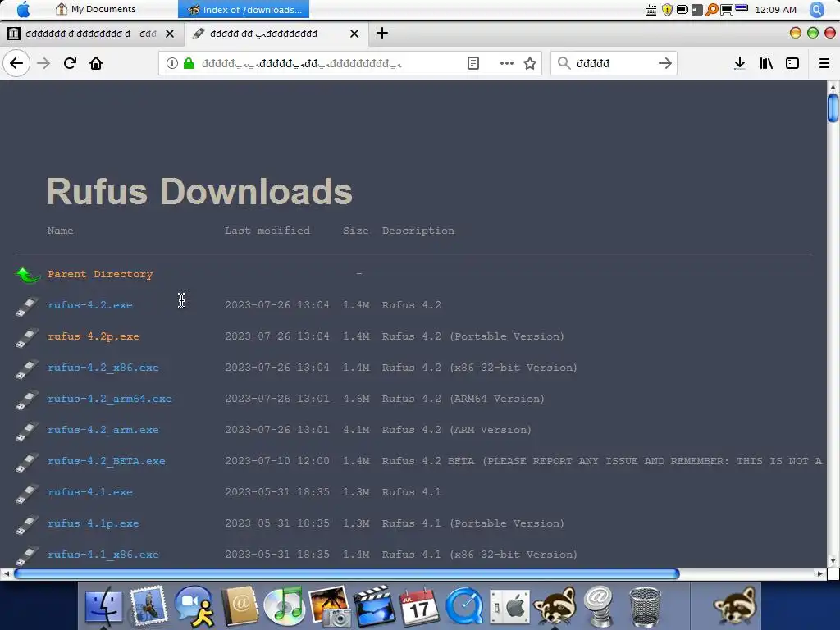This screenshot has width=840, height=630.
Task: Click the orange magnifier tray icon
Action: [711, 10]
